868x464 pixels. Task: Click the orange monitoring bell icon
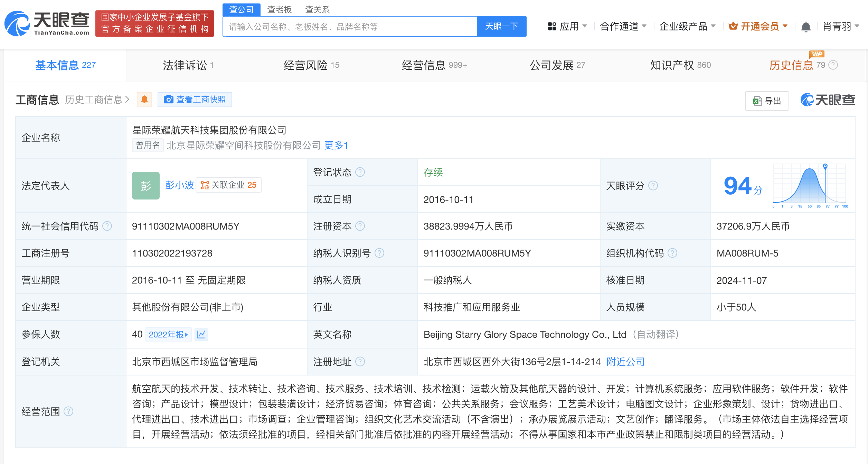coord(144,100)
